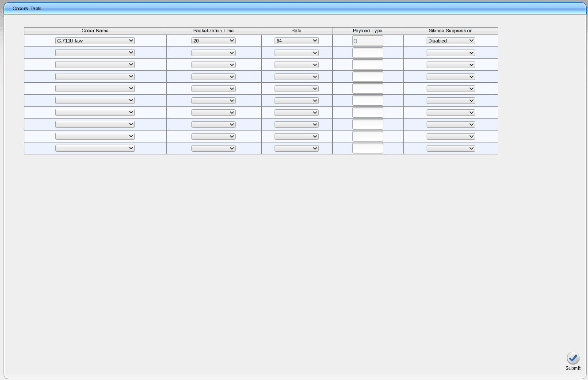
Task: Click the Packetization Time column header
Action: 214,31
